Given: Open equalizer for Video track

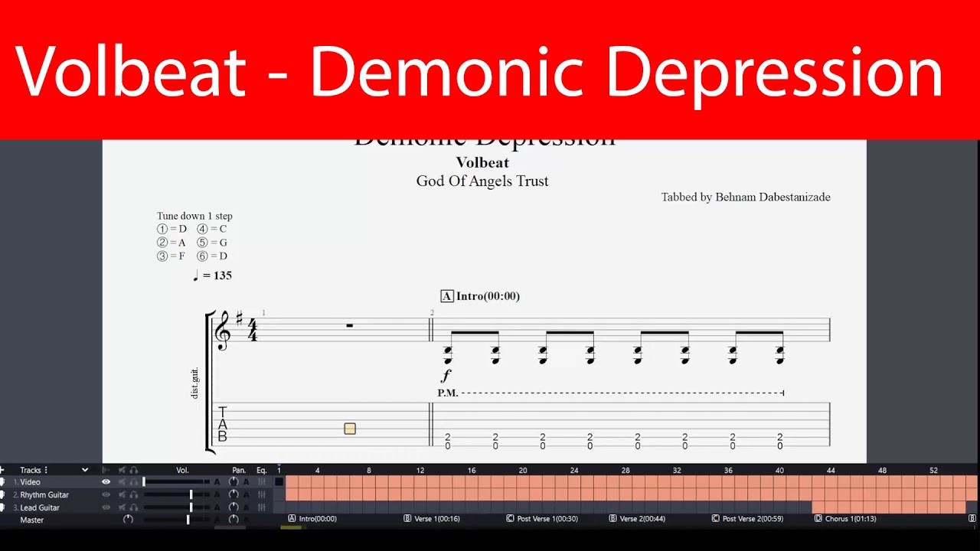Looking at the screenshot, I should click(x=262, y=481).
